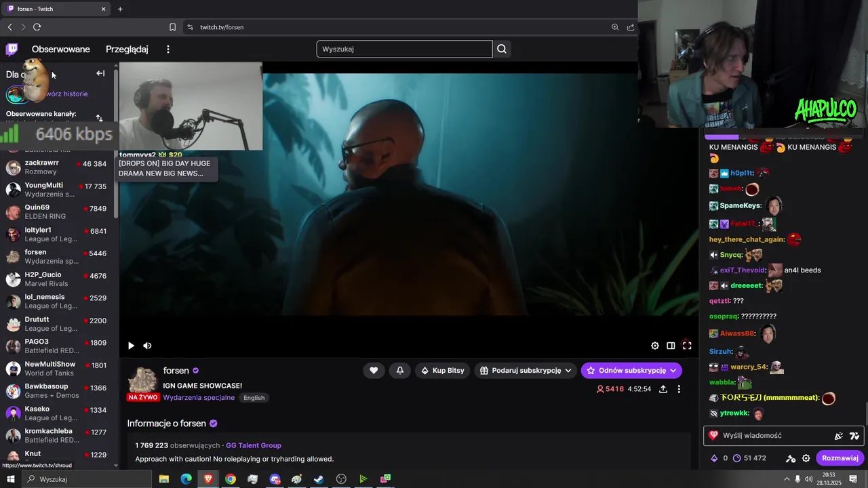
Task: Click the Bits diamond icon in chat footer
Action: point(713,458)
